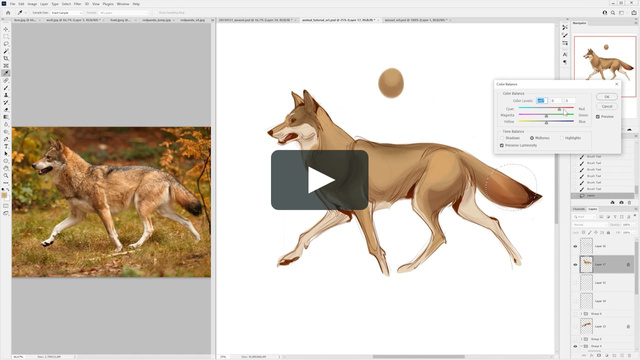This screenshot has width=640, height=360.
Task: Select the Shadows tone balance option
Action: (502, 138)
